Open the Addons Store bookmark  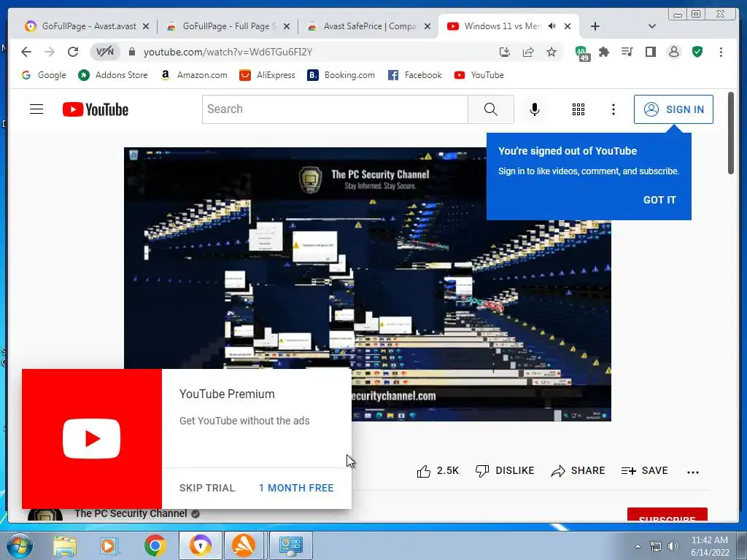[113, 75]
